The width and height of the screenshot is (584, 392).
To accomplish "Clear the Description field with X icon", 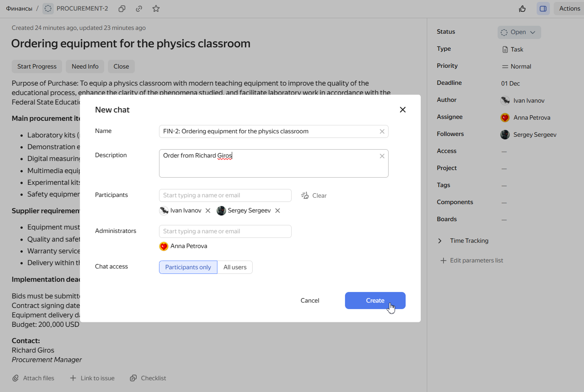I will [x=382, y=156].
